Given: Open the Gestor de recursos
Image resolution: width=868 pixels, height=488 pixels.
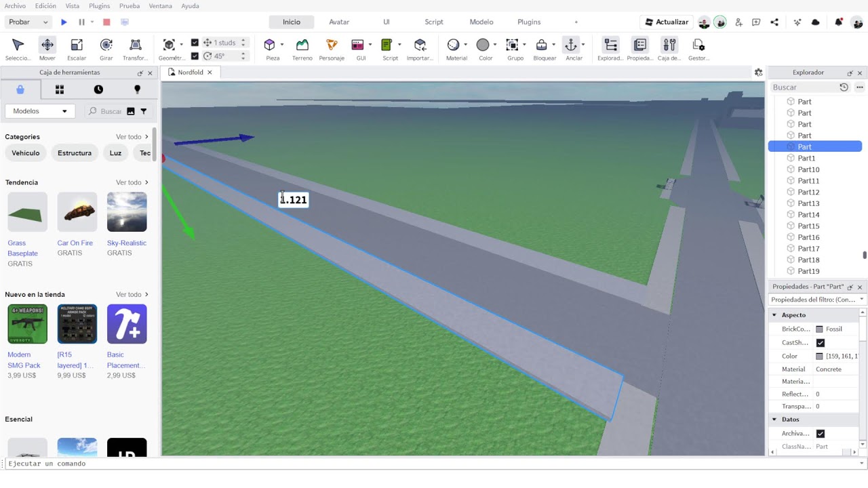Looking at the screenshot, I should click(x=698, y=49).
